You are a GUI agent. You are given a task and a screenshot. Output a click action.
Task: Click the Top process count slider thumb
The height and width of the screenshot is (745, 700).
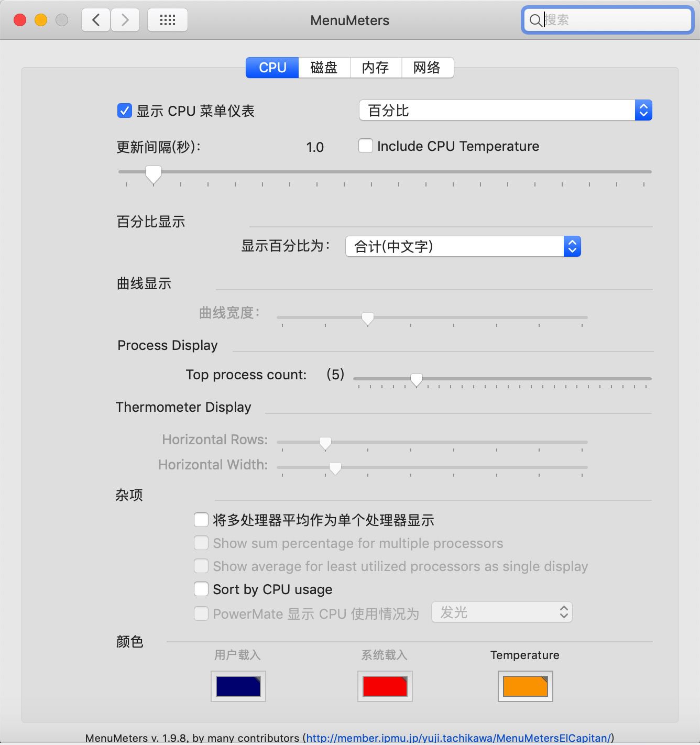pyautogui.click(x=417, y=379)
